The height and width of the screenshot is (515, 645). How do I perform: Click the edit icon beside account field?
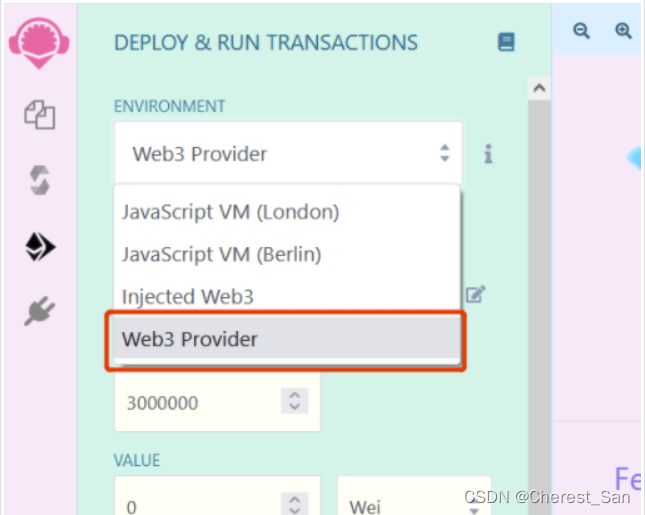[x=477, y=293]
